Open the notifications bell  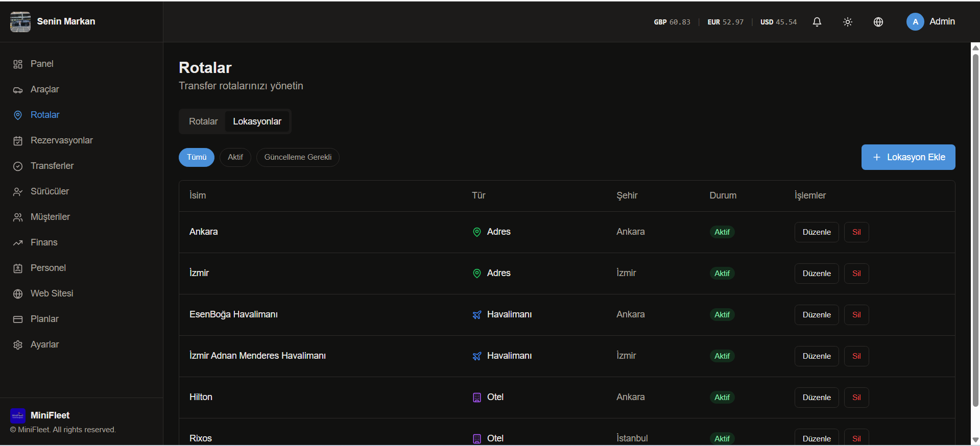click(817, 22)
